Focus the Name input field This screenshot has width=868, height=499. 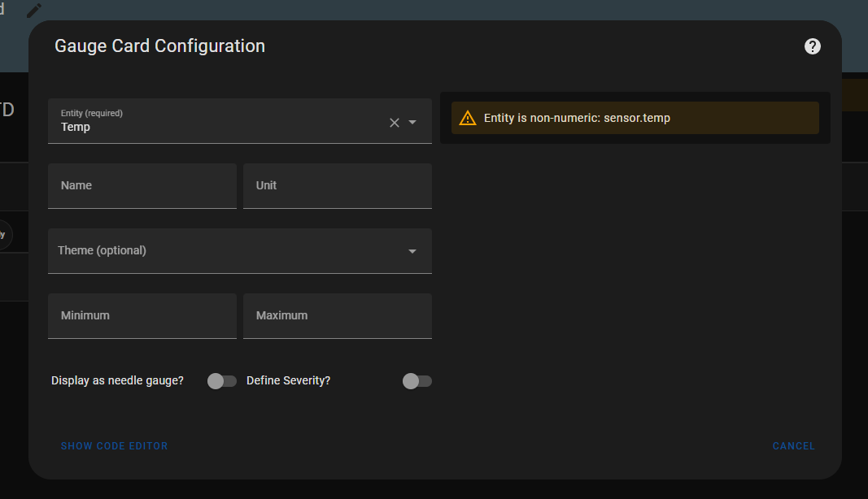142,186
